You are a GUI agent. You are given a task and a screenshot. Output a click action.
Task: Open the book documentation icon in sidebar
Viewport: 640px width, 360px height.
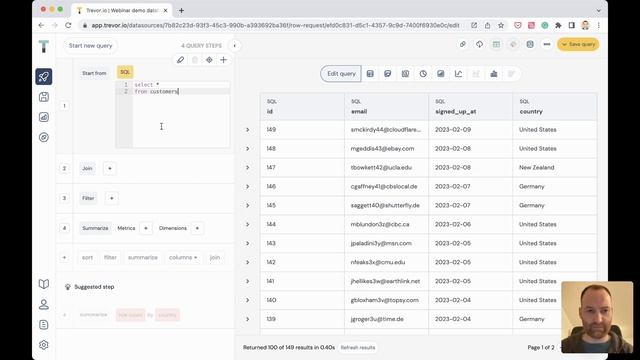[44, 284]
